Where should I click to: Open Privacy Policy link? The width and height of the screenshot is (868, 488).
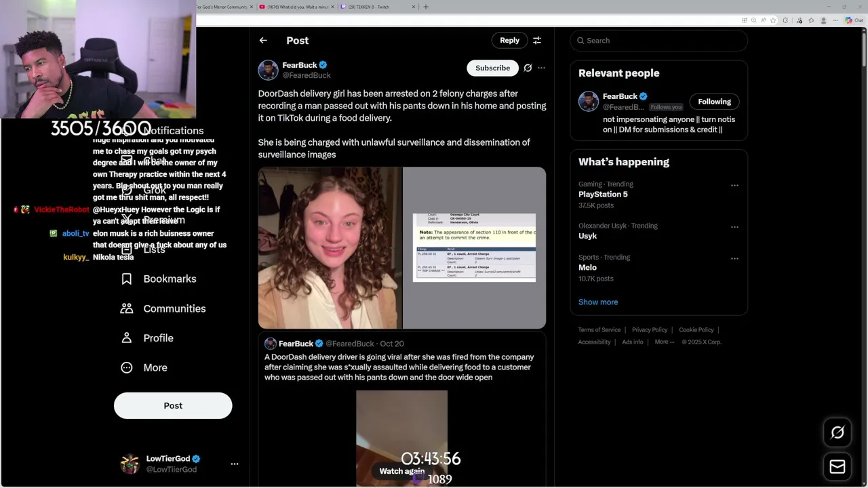tap(650, 330)
